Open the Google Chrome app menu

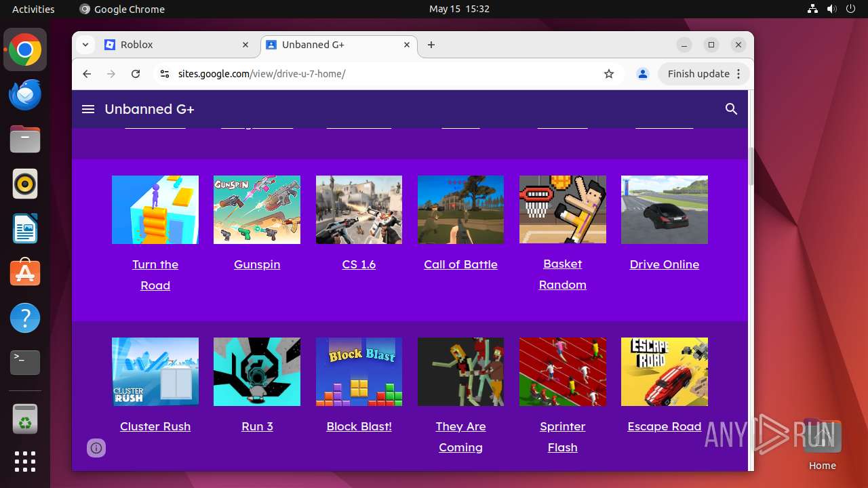point(122,9)
